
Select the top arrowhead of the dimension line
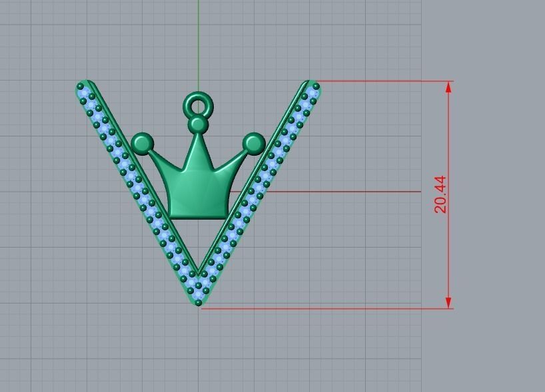click(448, 87)
